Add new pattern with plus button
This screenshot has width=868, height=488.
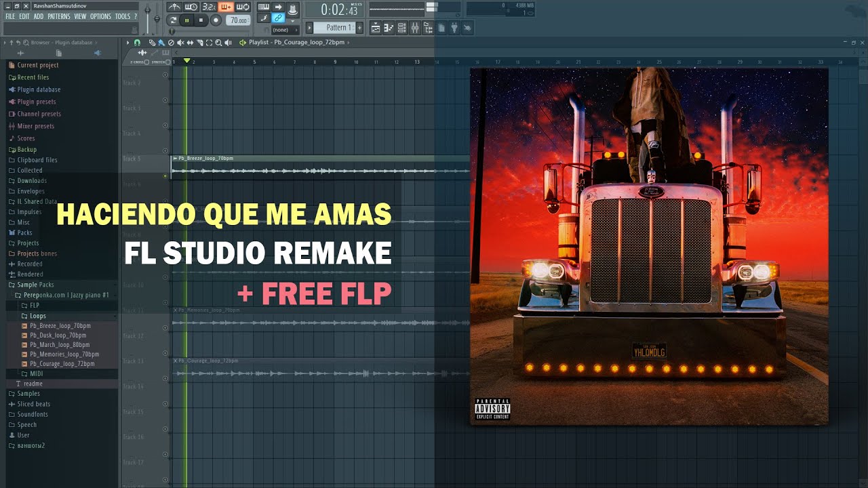coord(359,28)
